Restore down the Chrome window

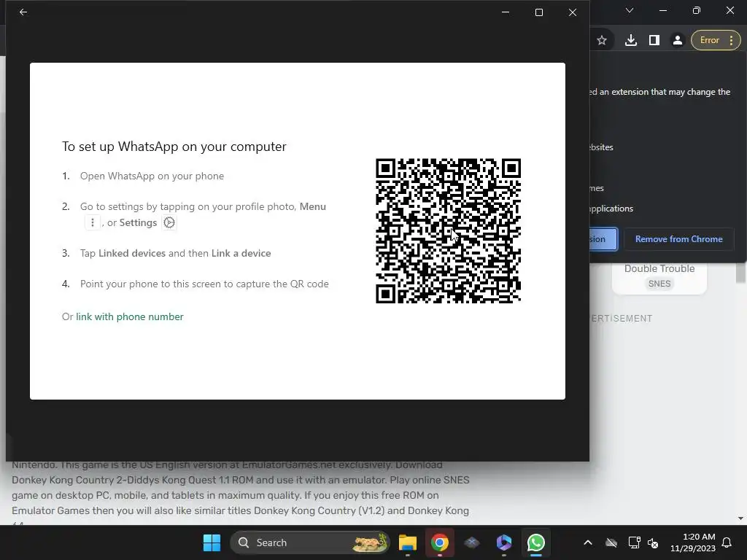[x=697, y=10]
